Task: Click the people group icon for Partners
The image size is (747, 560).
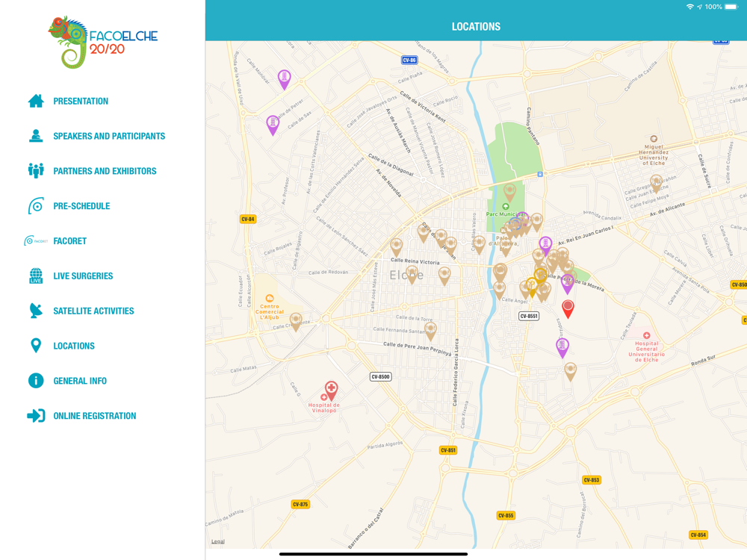Action: [36, 171]
